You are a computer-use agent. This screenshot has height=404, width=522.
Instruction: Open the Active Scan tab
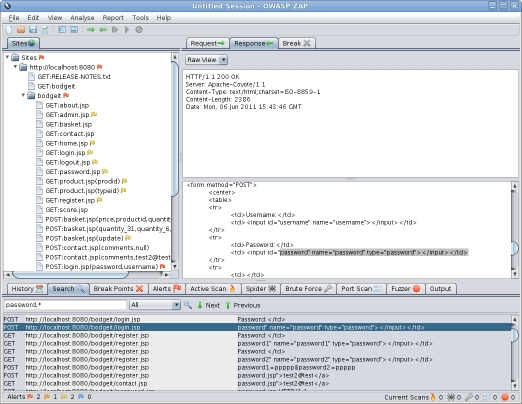213,289
